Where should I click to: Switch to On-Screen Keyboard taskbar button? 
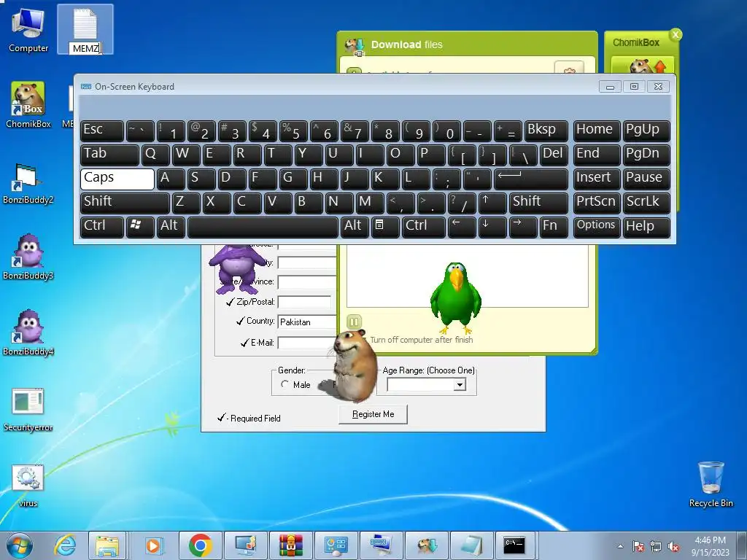click(381, 545)
